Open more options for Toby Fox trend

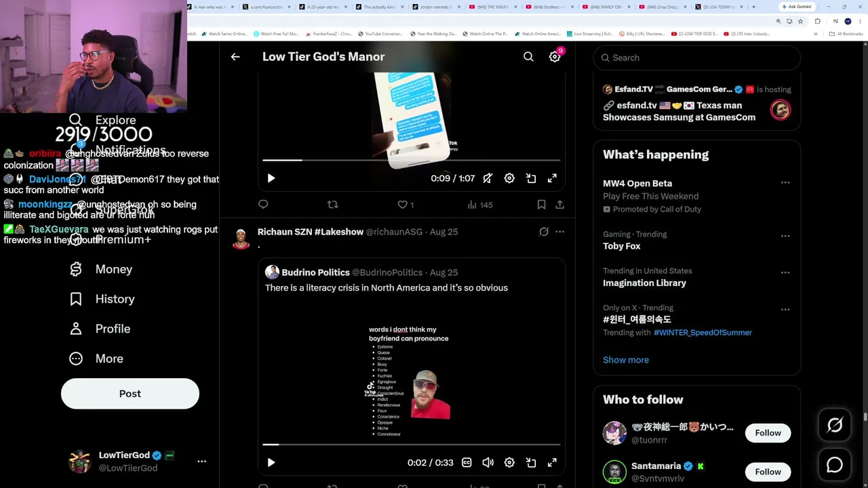(x=785, y=236)
